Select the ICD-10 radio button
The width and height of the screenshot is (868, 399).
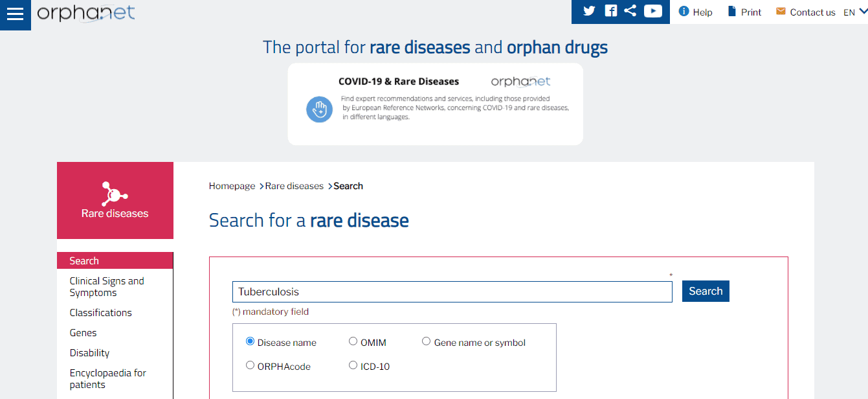[x=353, y=365]
